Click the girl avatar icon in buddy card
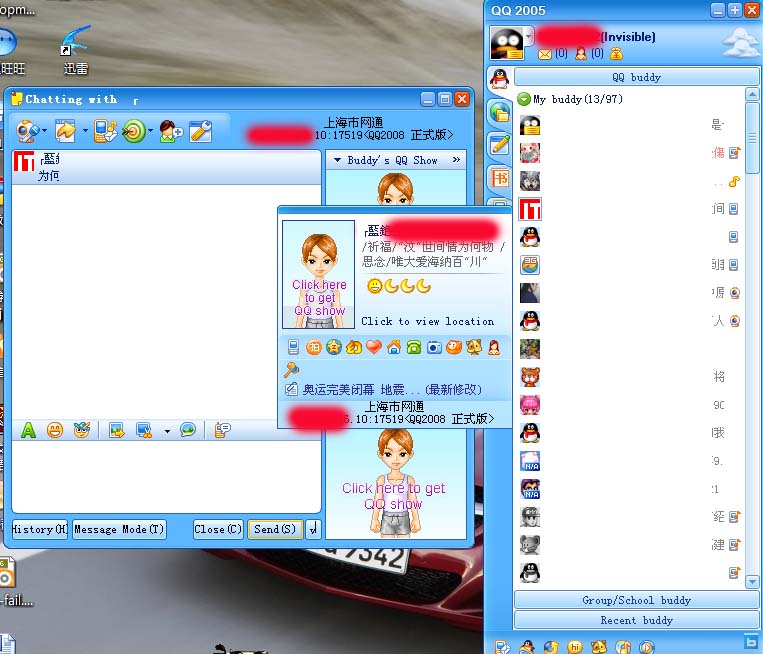This screenshot has width=763, height=654. tap(494, 347)
